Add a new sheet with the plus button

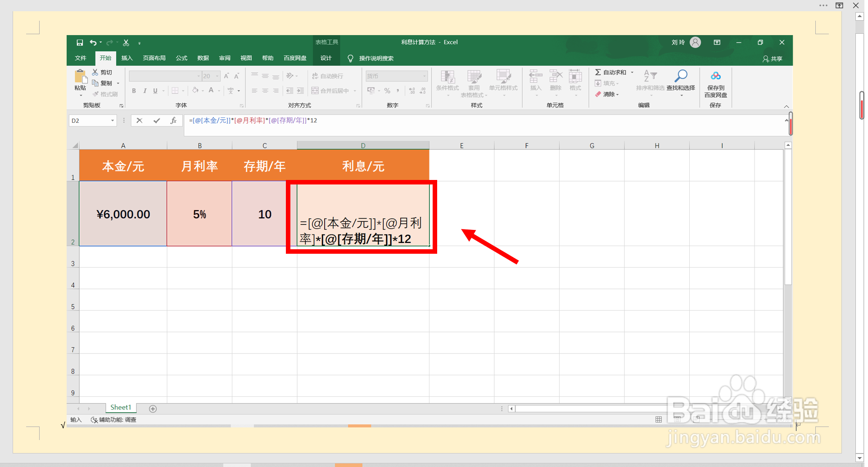click(153, 409)
